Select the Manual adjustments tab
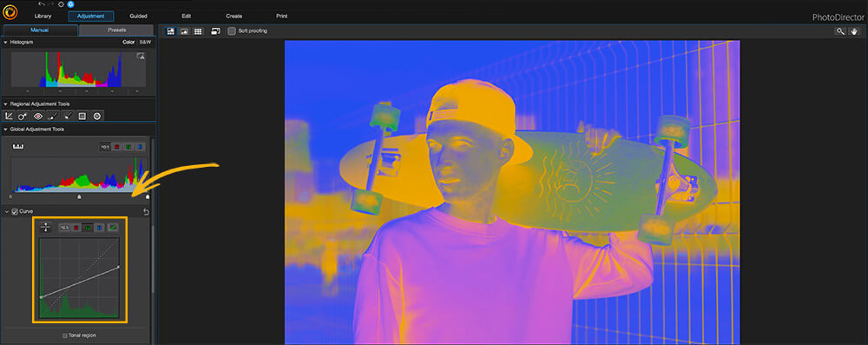 pyautogui.click(x=40, y=30)
